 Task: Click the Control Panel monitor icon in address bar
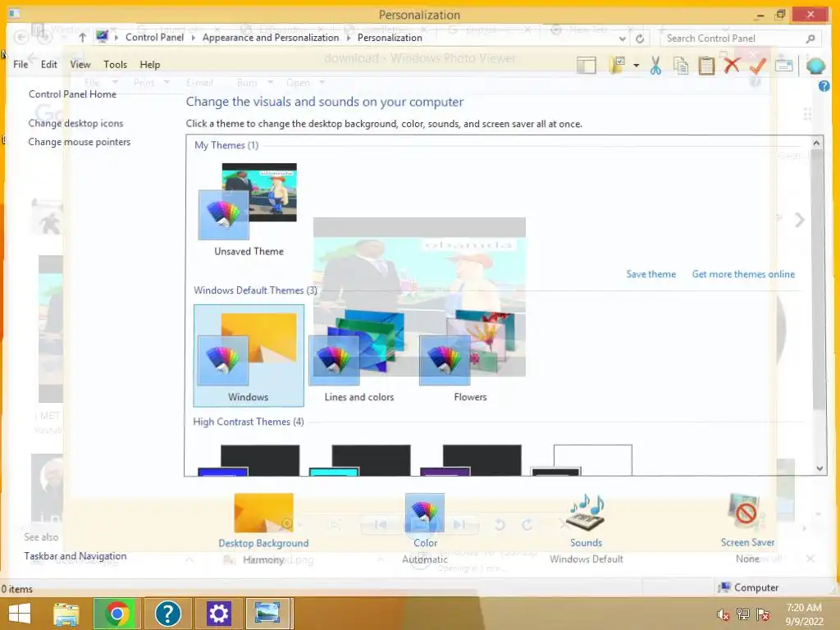point(102,36)
